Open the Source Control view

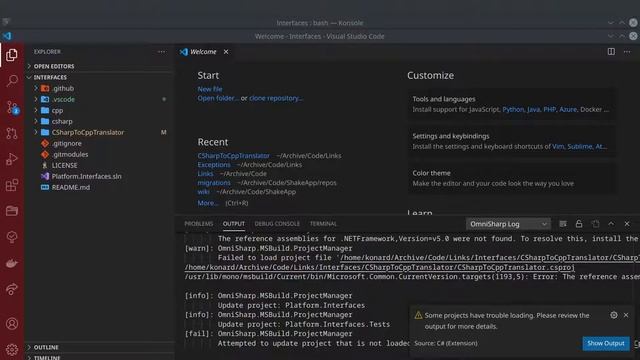click(x=12, y=107)
